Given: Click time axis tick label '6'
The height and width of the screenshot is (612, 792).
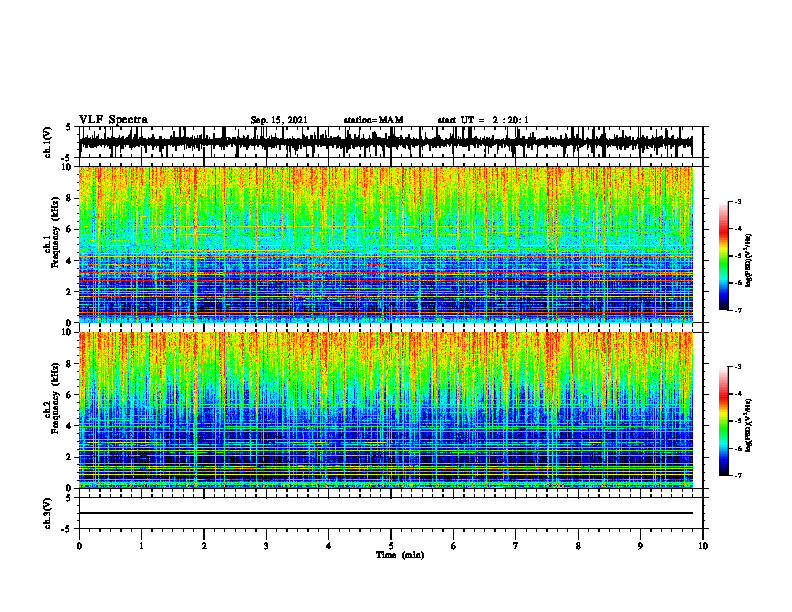Looking at the screenshot, I should 453,546.
